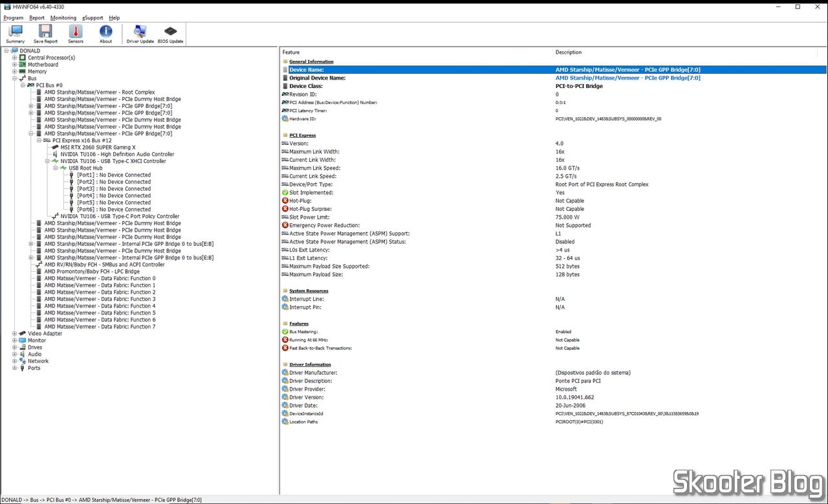The image size is (828, 504).
Task: Expand the Central Processor(s) node
Action: (15, 58)
